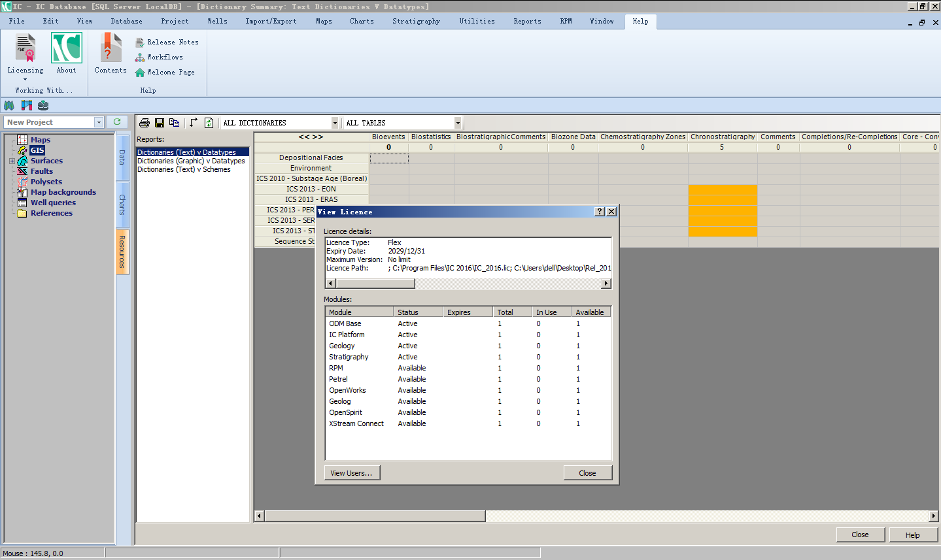Click the Depositional Facies row header

(x=311, y=157)
